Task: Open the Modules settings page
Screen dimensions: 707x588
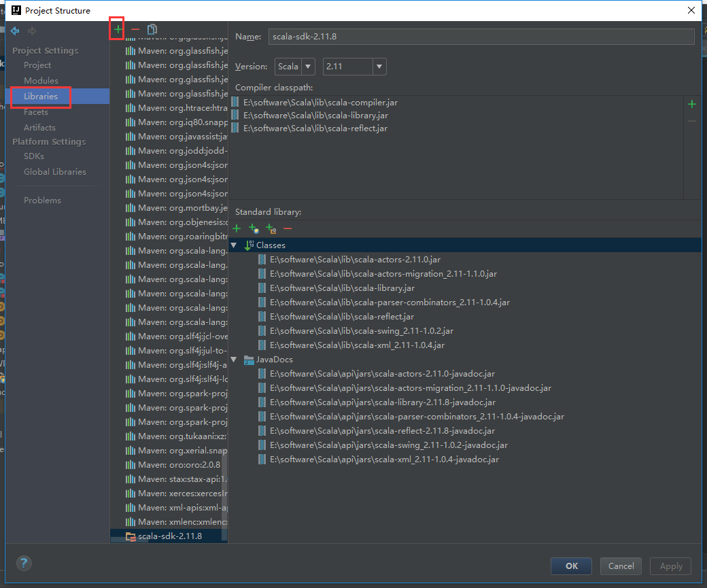Action: point(41,80)
